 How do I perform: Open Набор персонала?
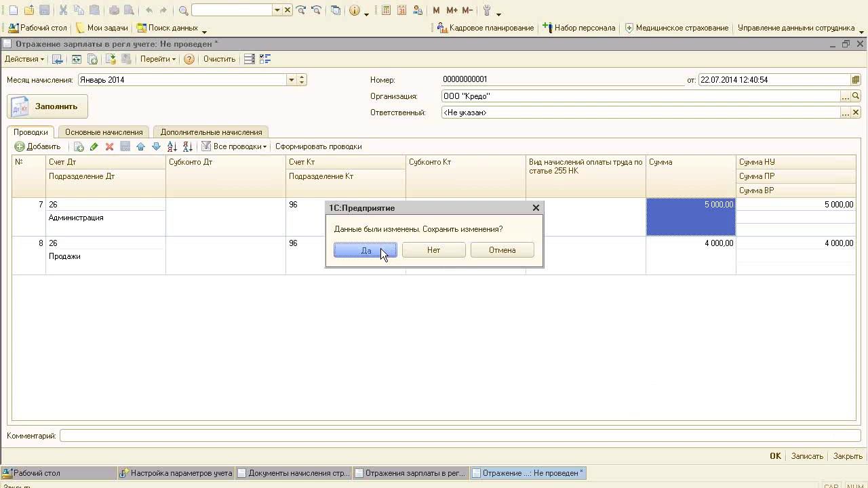pyautogui.click(x=579, y=28)
